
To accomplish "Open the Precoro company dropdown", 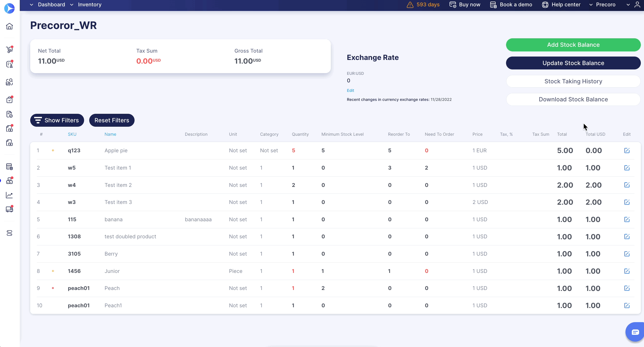I will pyautogui.click(x=605, y=4).
